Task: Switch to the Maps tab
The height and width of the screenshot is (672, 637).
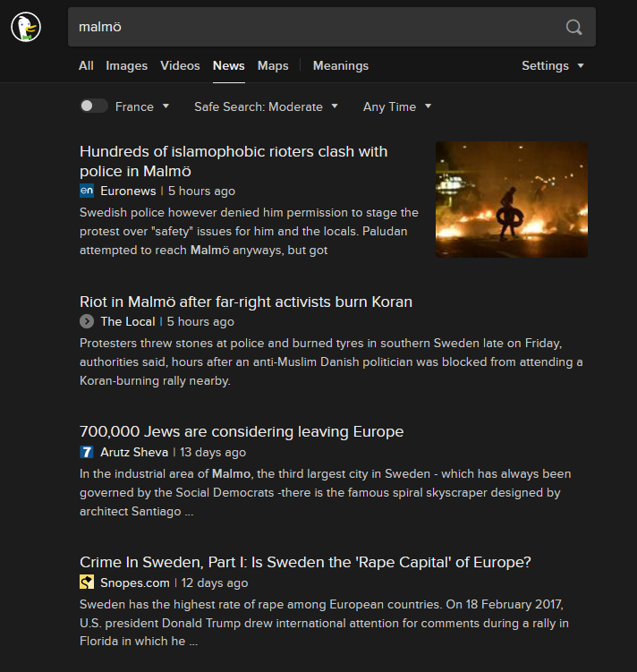Action: 273,65
